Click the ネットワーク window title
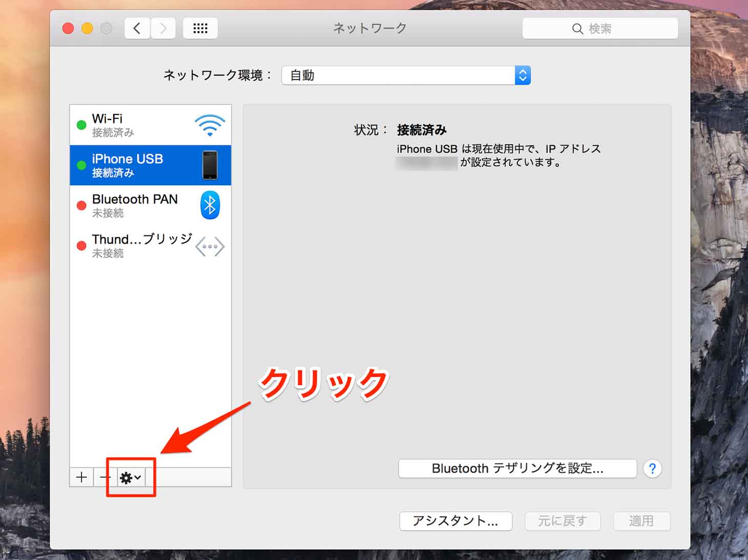 (x=370, y=28)
